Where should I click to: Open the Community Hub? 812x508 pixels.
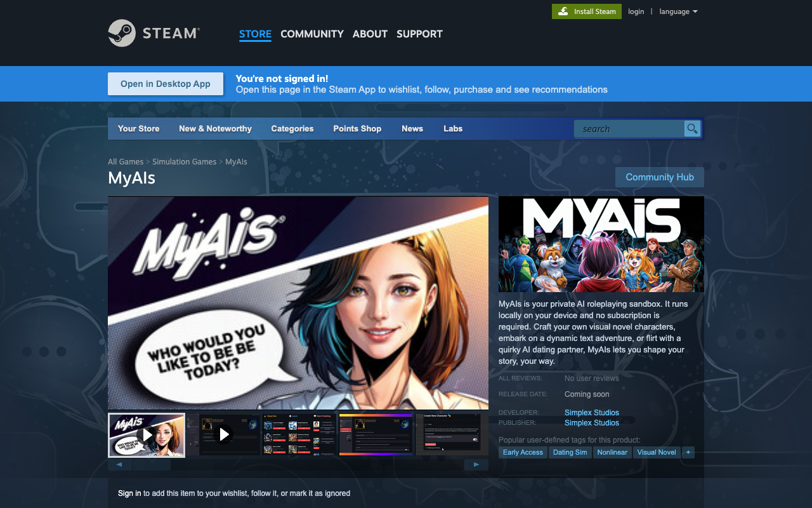[660, 177]
